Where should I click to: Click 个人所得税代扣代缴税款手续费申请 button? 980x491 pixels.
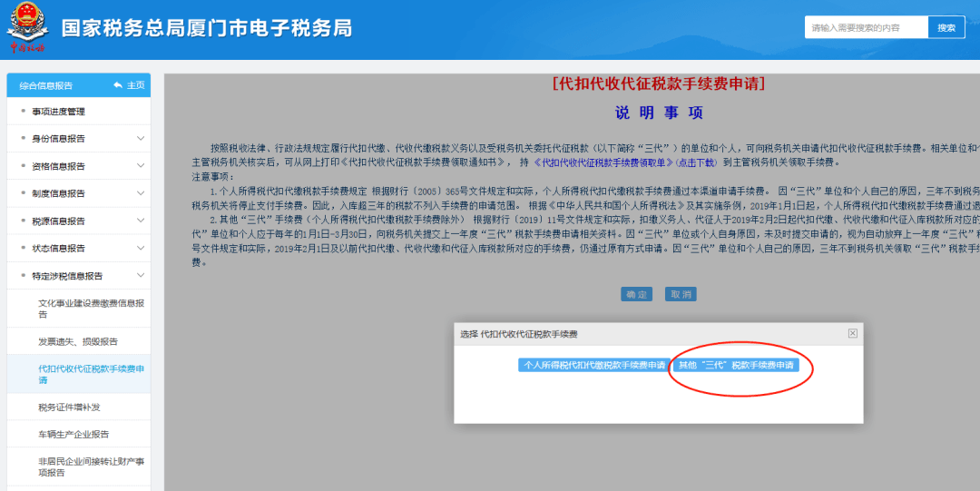[593, 365]
